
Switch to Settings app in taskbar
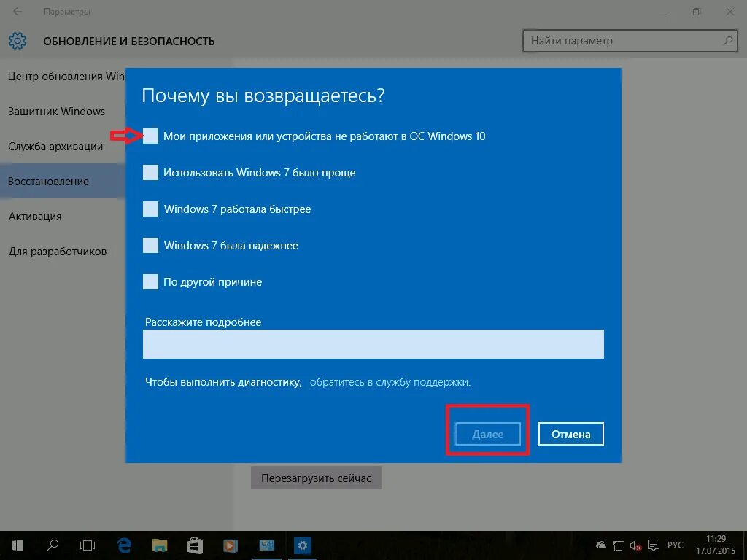pyautogui.click(x=303, y=545)
